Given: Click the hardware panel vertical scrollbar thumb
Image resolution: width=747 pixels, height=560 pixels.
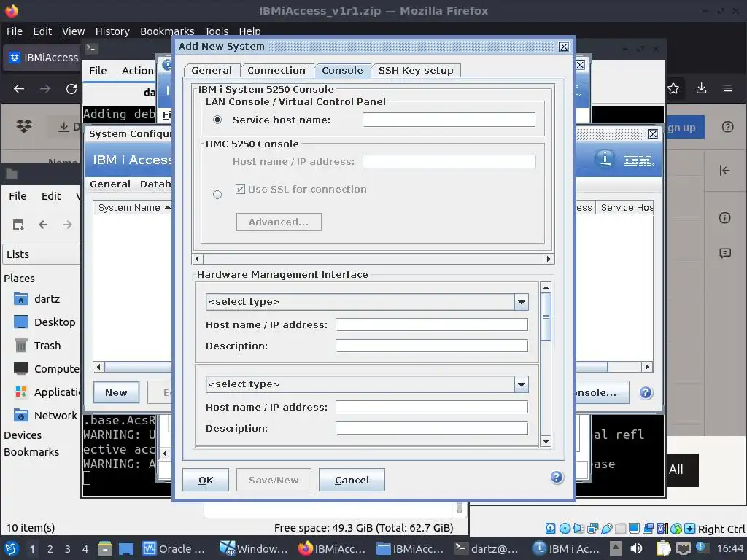Looking at the screenshot, I should click(546, 316).
